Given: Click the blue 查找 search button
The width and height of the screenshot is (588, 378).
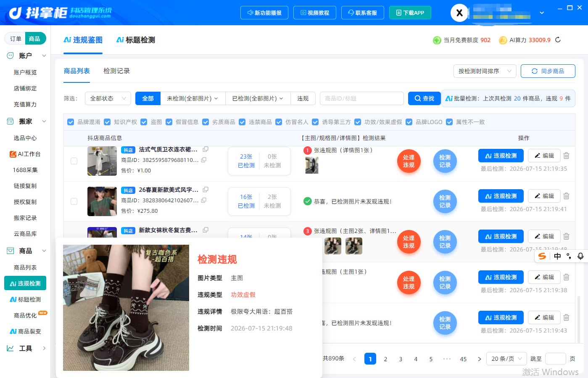Looking at the screenshot, I should (x=425, y=98).
